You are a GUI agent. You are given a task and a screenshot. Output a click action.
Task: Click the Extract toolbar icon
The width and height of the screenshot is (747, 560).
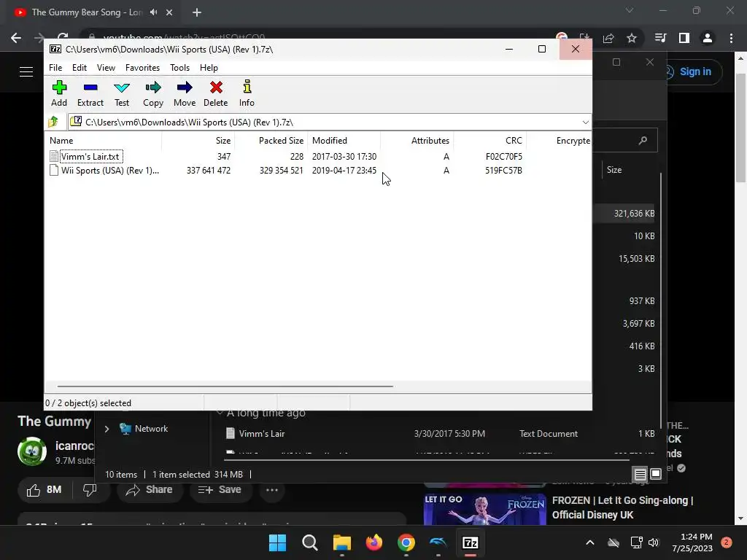coord(90,93)
